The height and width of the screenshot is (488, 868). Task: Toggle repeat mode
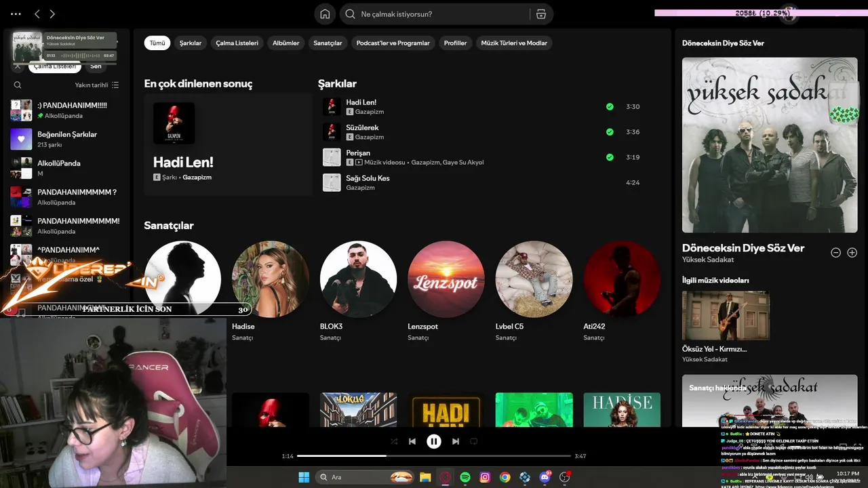pyautogui.click(x=474, y=441)
